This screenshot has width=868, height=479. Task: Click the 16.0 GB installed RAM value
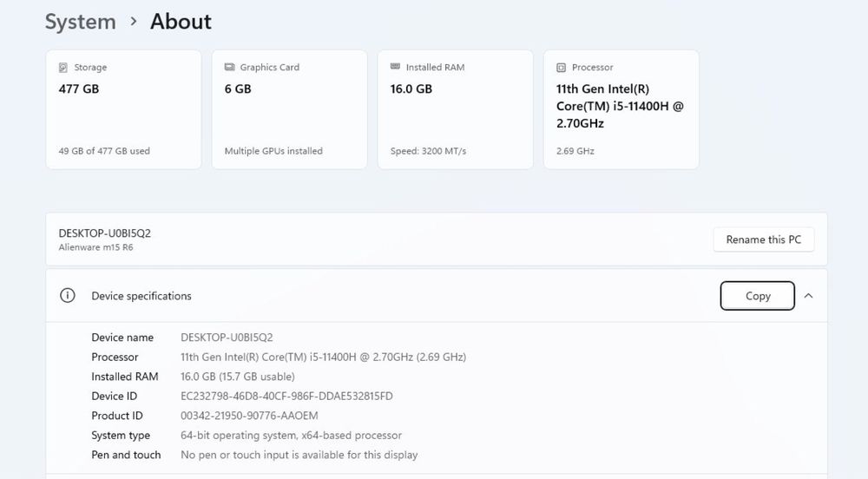point(411,89)
